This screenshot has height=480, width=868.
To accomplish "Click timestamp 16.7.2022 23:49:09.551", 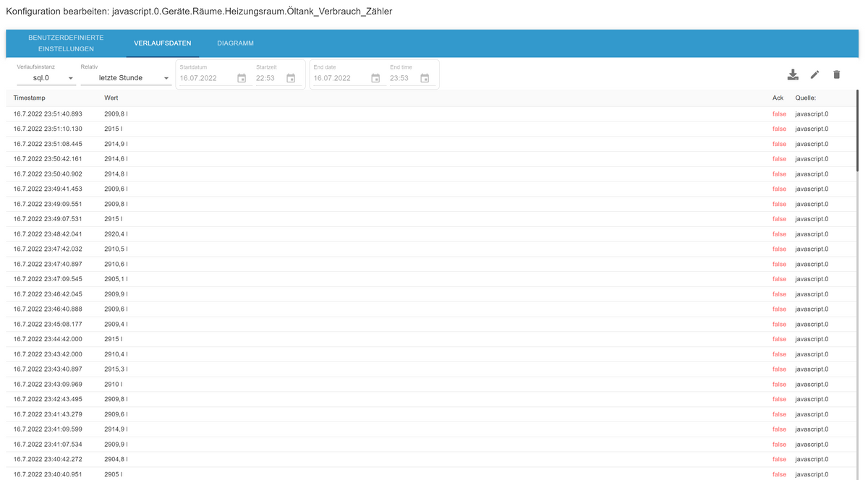I will [48, 204].
